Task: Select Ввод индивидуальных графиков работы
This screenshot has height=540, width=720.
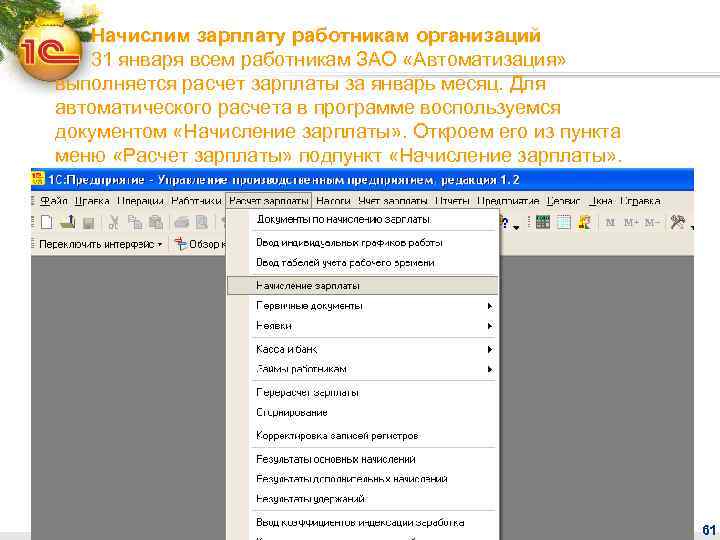Action: pos(363,242)
